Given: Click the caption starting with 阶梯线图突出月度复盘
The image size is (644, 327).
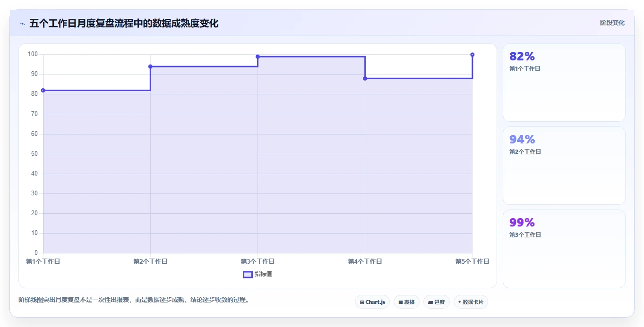Looking at the screenshot, I should pos(134,300).
